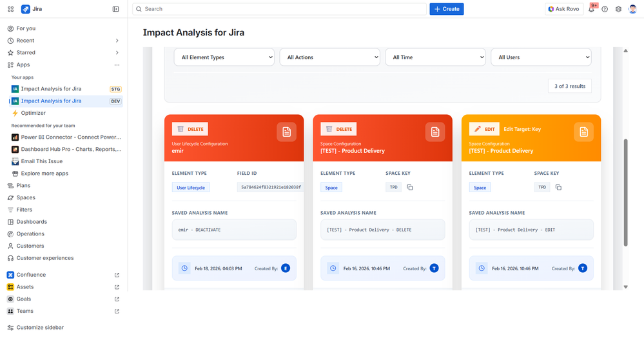This screenshot has width=644, height=338.
Task: Open the All Element Types dropdown
Action: point(224,57)
